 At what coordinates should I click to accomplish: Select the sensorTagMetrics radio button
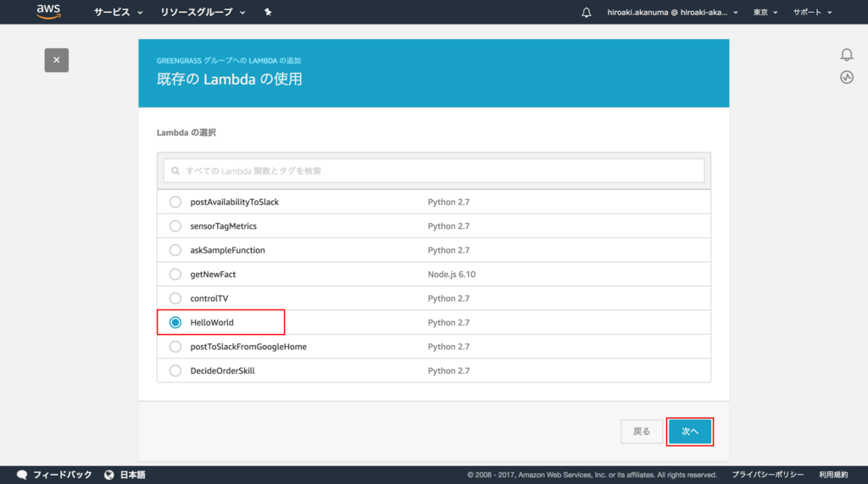point(175,226)
